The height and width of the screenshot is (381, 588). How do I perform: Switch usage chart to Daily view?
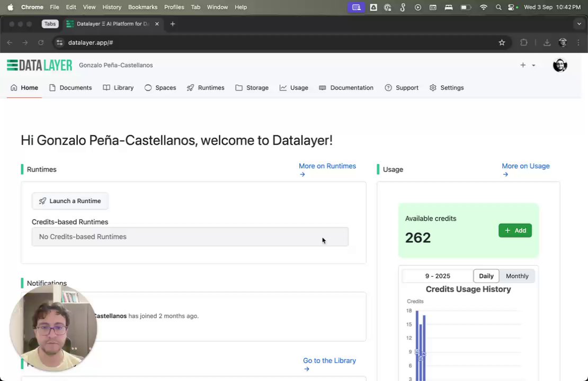pos(486,276)
